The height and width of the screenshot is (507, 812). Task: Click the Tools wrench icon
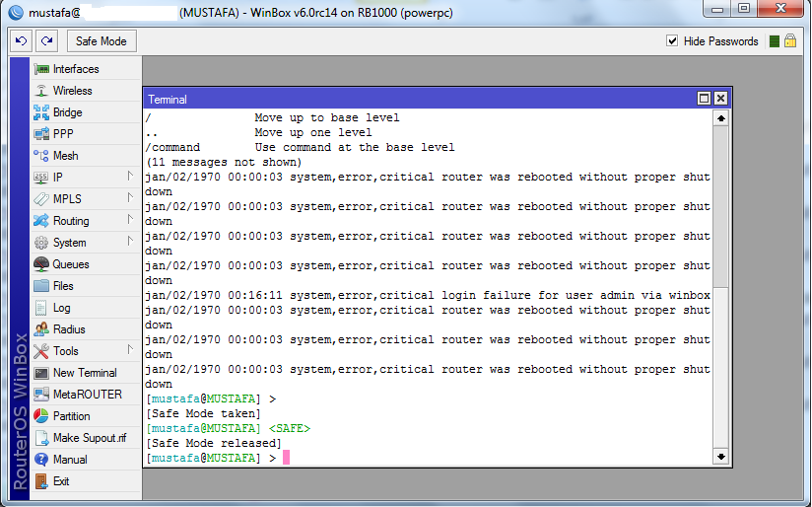coord(41,351)
